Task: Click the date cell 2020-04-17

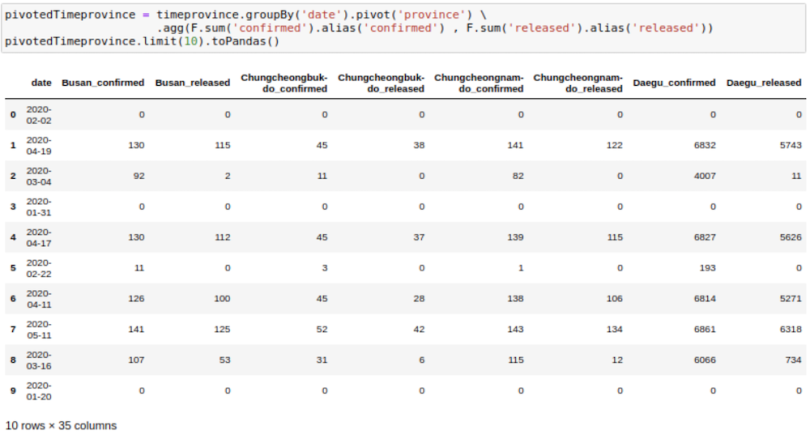Action: [x=39, y=238]
